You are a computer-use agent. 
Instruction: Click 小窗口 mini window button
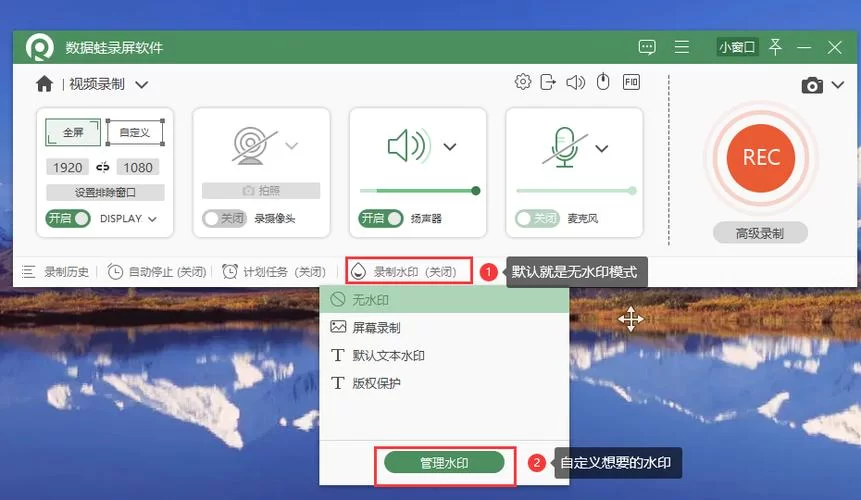(737, 47)
